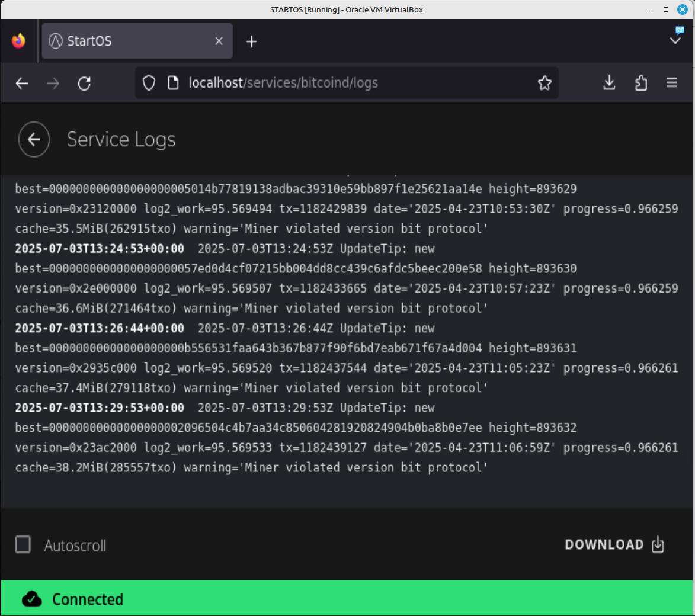Open the Firefox hamburger menu
The image size is (695, 616).
pos(671,83)
